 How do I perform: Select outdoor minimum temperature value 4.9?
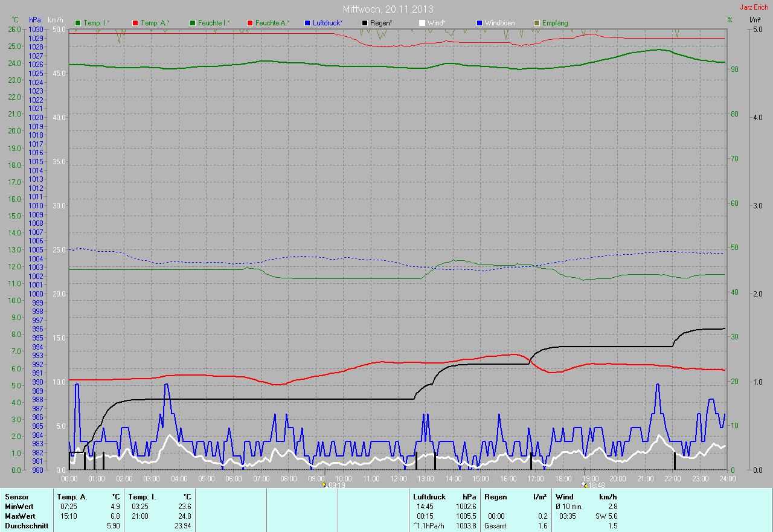[x=115, y=507]
